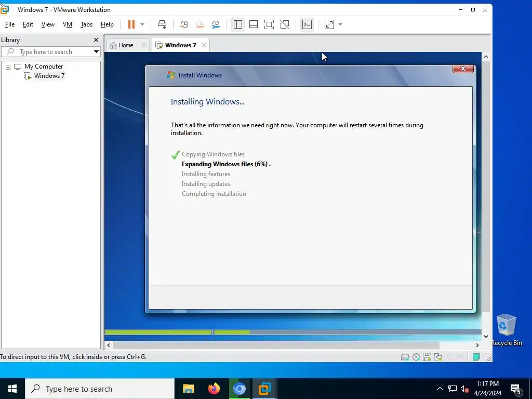This screenshot has height=399, width=532.
Task: Click the network adapter status icon
Action: [437, 357]
